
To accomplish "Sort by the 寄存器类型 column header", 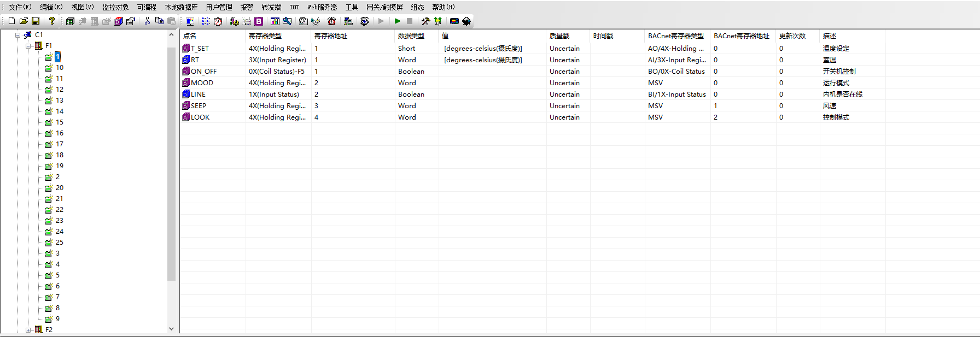I will coord(278,36).
